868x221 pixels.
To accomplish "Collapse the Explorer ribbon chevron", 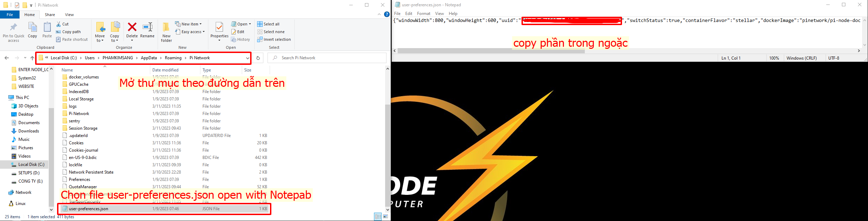I will pos(379,14).
